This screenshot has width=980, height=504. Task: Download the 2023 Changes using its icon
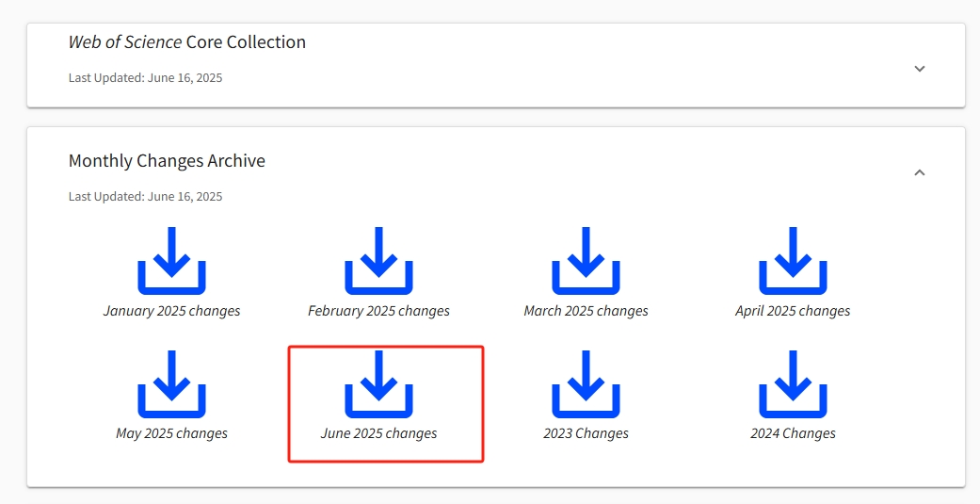(586, 383)
